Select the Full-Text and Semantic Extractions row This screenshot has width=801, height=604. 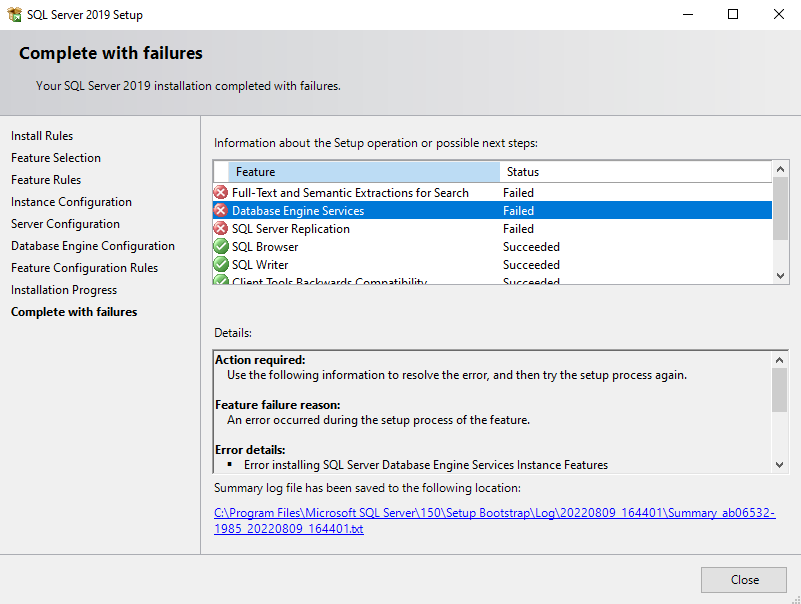tap(492, 193)
